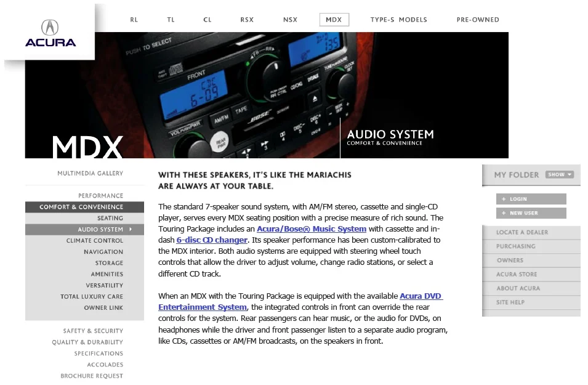This screenshot has width=588, height=385.
Task: Open Multimedia Gallery
Action: tap(90, 173)
